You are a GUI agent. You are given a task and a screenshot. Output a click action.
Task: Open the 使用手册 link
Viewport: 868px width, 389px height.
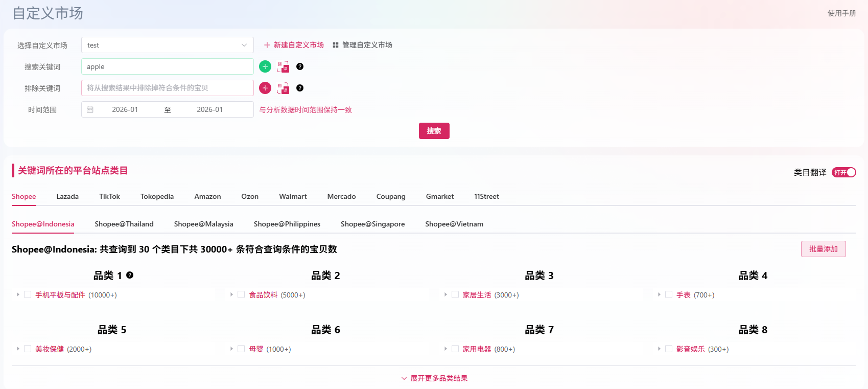(x=842, y=13)
